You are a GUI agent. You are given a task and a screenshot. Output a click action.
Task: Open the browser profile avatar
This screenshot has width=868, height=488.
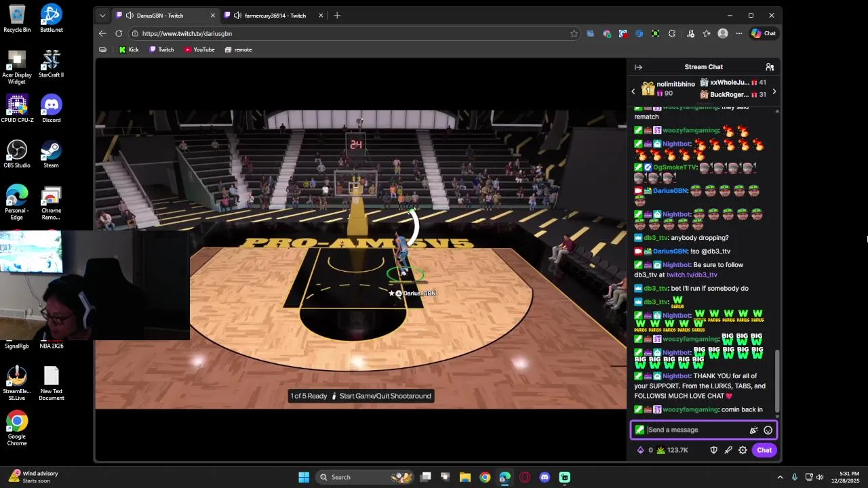pyautogui.click(x=723, y=33)
